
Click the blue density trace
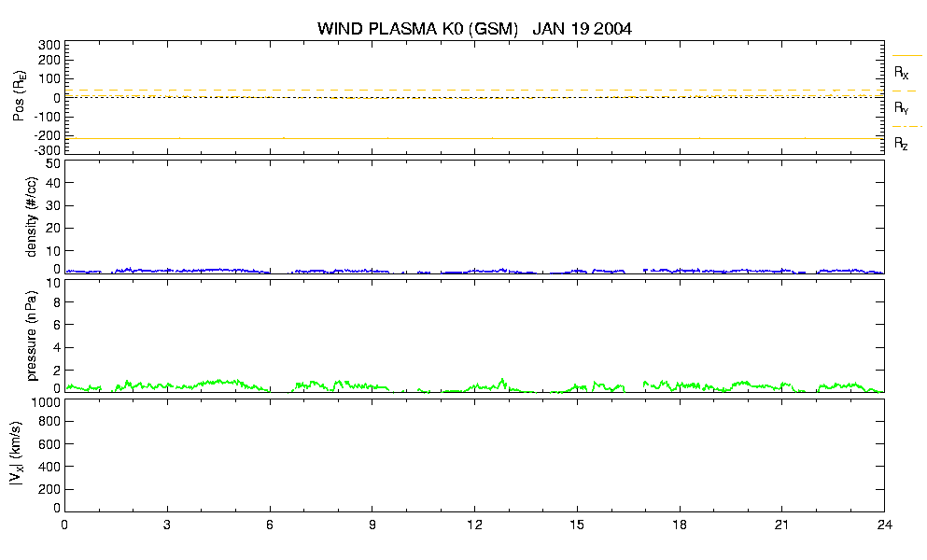click(x=473, y=271)
